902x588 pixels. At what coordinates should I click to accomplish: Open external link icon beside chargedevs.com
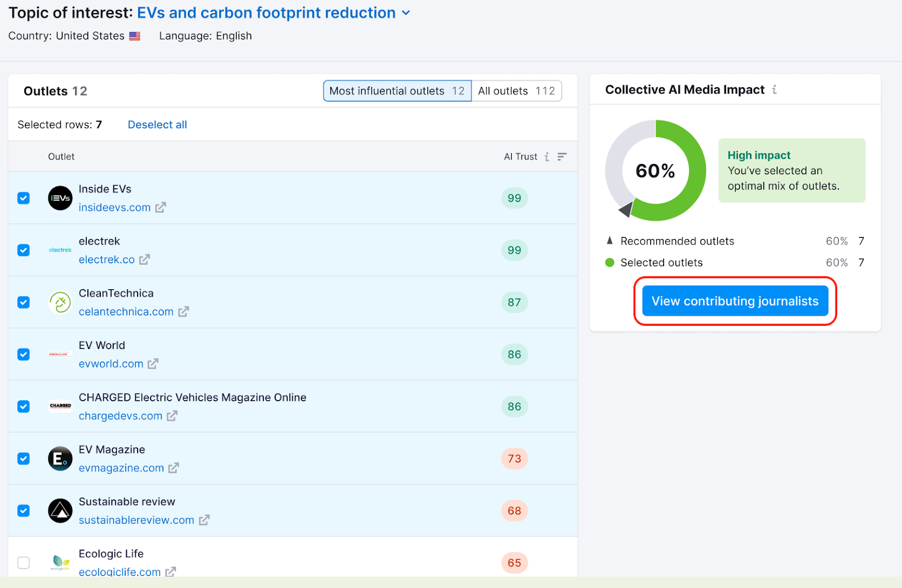(x=172, y=416)
